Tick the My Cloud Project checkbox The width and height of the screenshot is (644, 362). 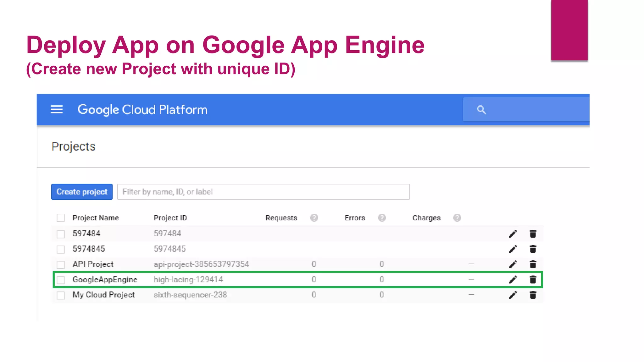click(x=61, y=295)
